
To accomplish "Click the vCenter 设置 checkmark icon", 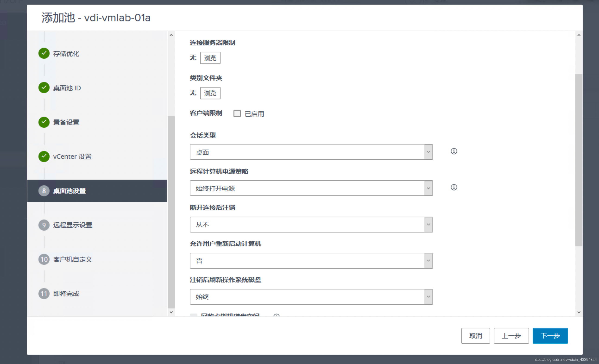I will pyautogui.click(x=44, y=157).
